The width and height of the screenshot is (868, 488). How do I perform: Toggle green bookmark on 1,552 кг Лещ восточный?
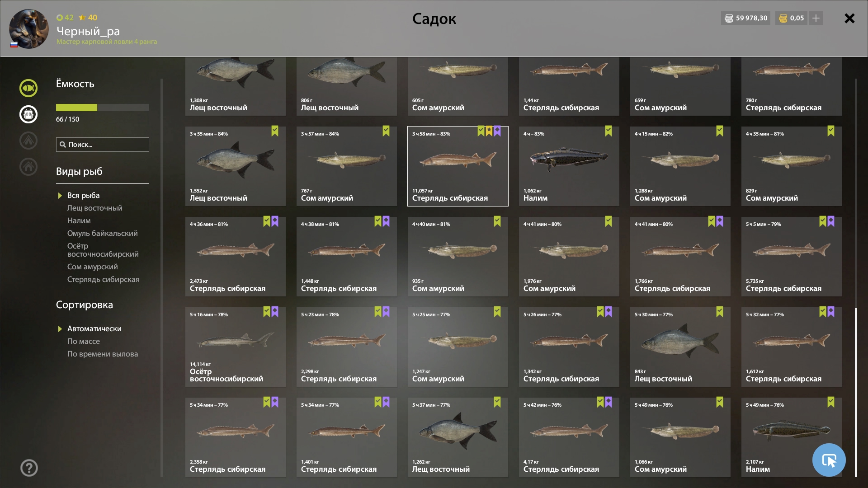(x=275, y=131)
